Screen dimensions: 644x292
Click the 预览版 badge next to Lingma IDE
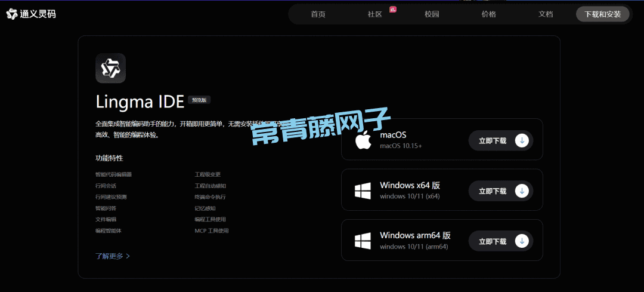(x=199, y=100)
